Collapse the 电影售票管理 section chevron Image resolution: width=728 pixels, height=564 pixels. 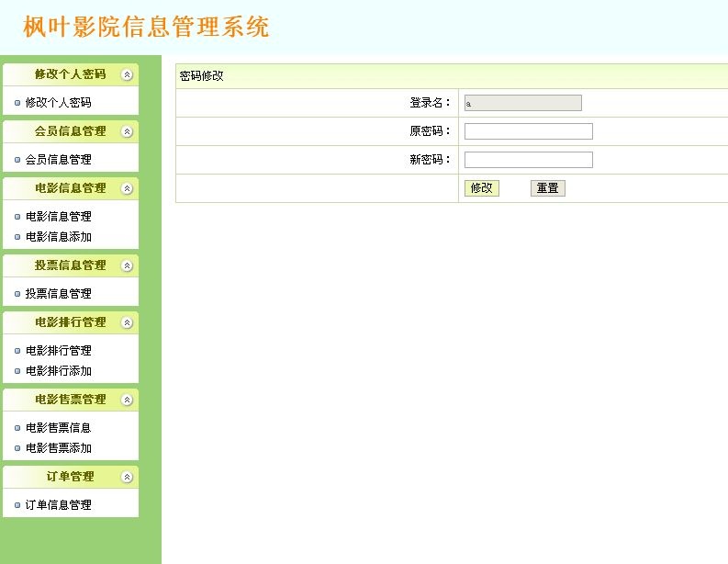point(127,400)
